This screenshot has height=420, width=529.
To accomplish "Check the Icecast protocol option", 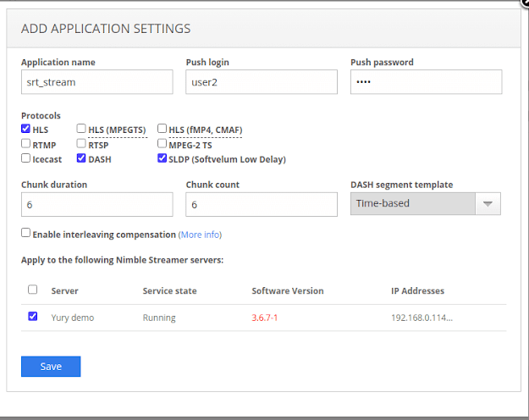I will (x=26, y=158).
